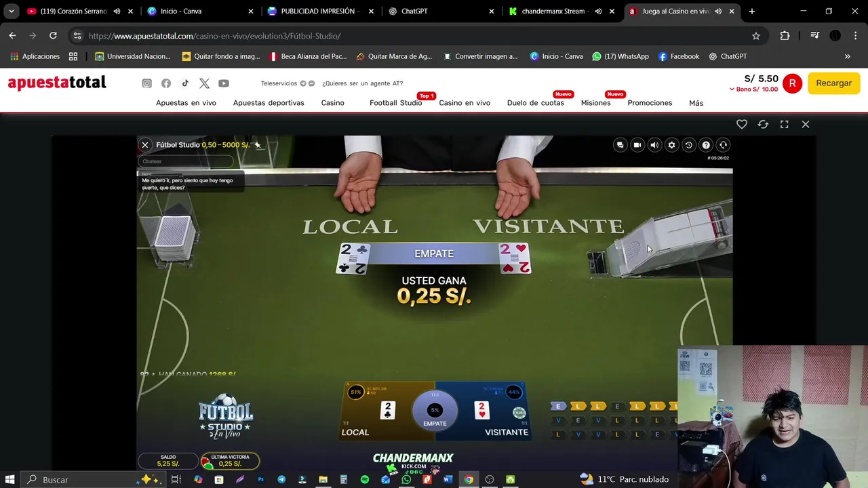Open Misiones menu item
The height and width of the screenshot is (488, 868).
pos(595,103)
